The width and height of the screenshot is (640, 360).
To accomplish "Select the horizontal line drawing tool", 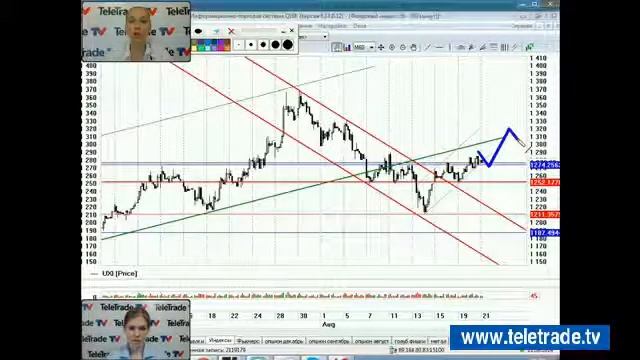I will [x=439, y=47].
